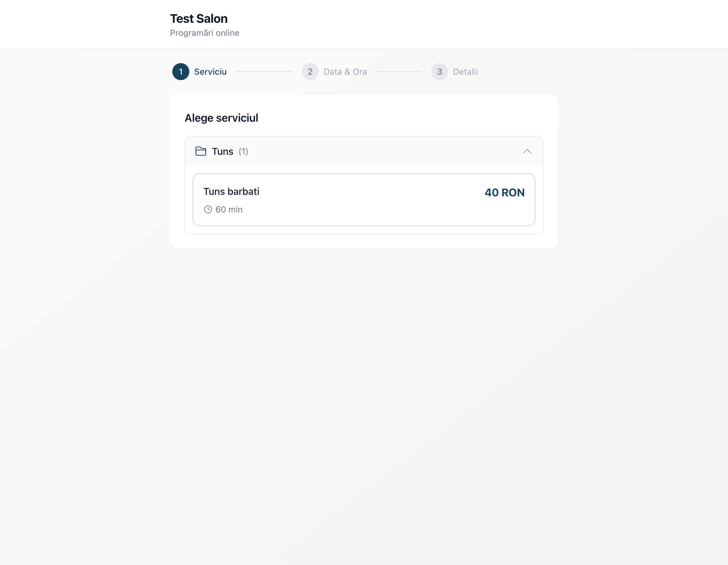
Task: Click the clock icon near 60 min
Action: click(x=208, y=209)
